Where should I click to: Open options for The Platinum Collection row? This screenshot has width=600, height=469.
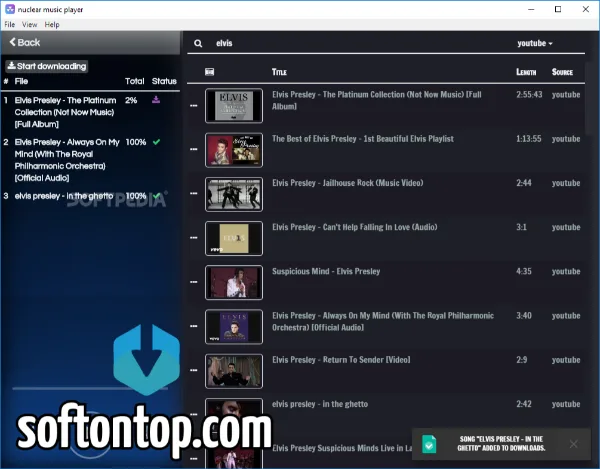tap(194, 105)
